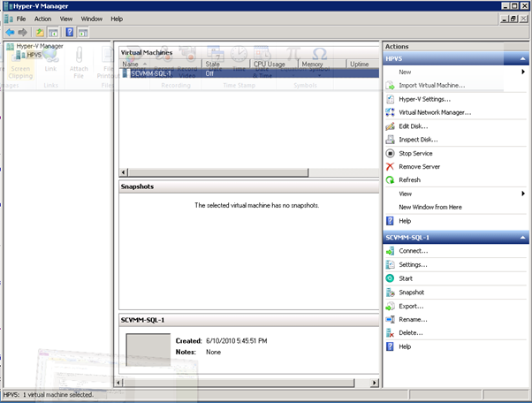Click the Stop Service icon
This screenshot has height=403, width=532.
391,153
